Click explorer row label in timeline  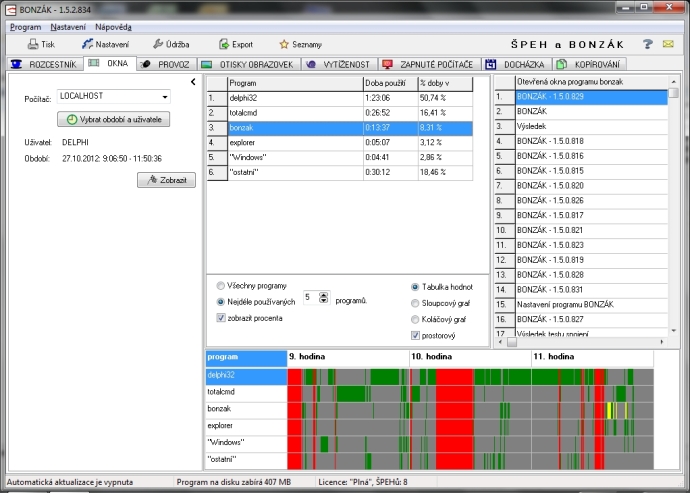[246, 427]
